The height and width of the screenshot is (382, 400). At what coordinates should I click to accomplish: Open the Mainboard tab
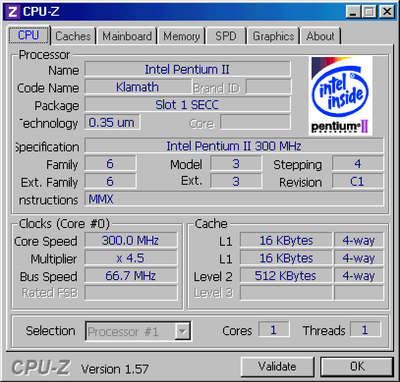127,36
